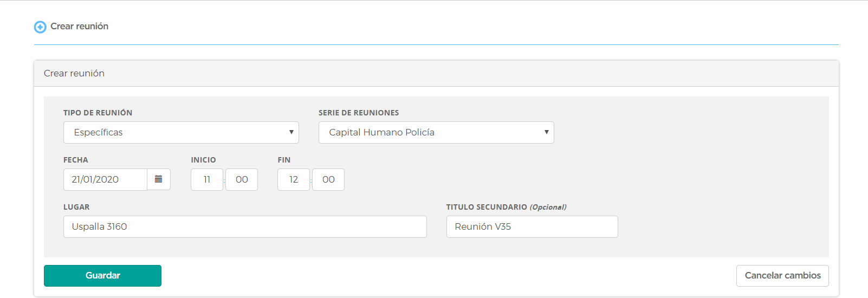This screenshot has height=298, width=868.
Task: Focus the Fin hour field
Action: coord(294,179)
